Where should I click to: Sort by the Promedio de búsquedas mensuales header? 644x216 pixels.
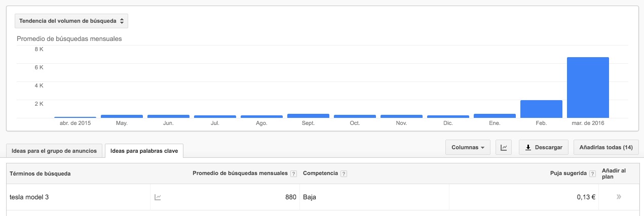(240, 174)
